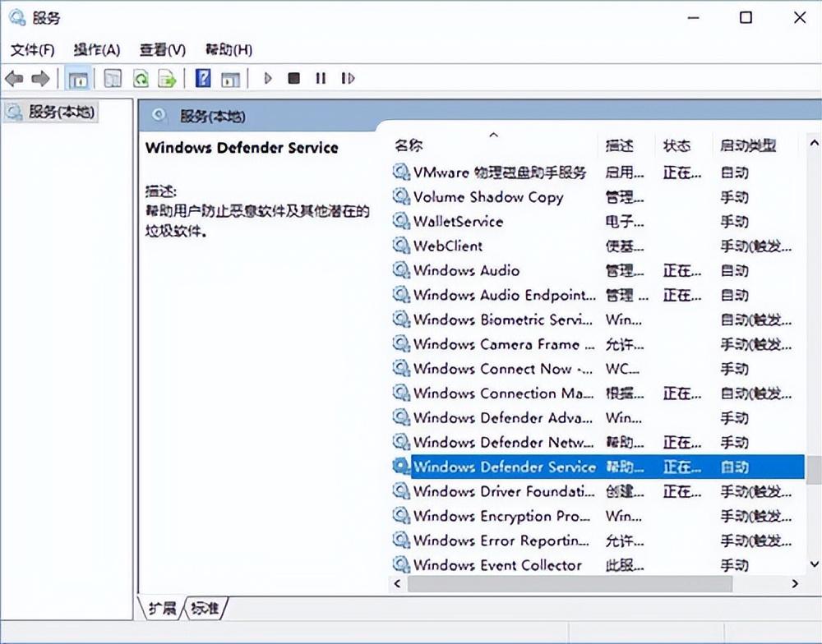822x644 pixels.
Task: Open the 文件(F) menu
Action: point(33,50)
